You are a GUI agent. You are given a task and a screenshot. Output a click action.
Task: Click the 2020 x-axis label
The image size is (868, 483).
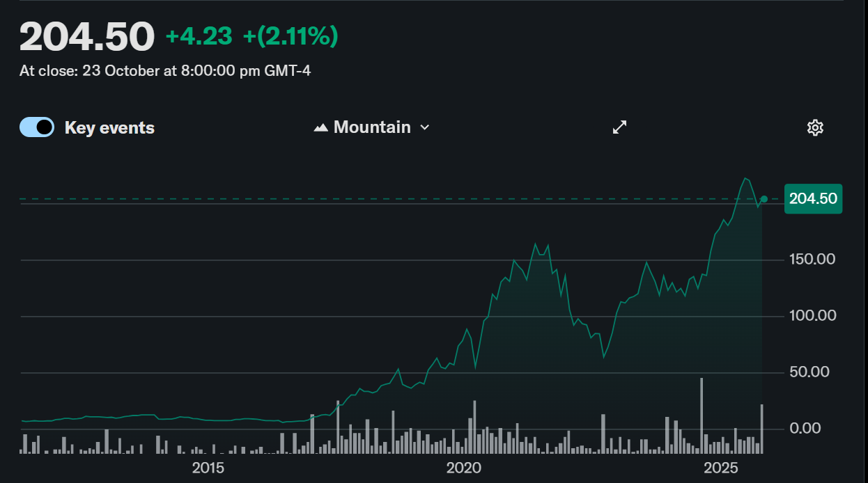(x=464, y=467)
